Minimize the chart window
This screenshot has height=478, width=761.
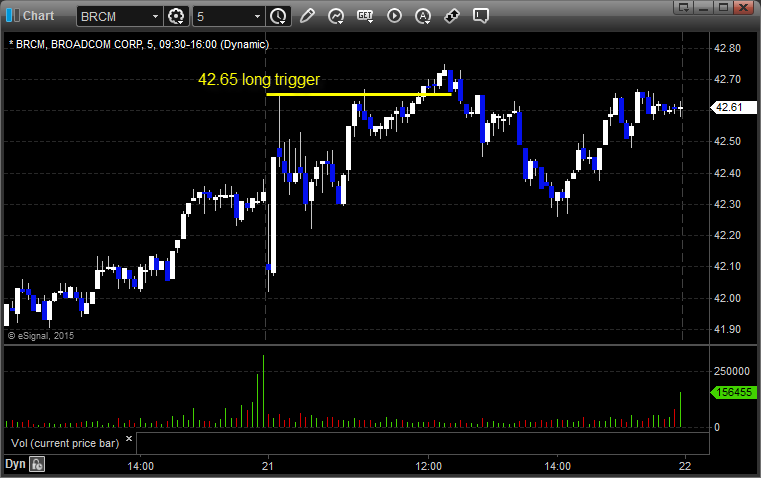point(704,8)
